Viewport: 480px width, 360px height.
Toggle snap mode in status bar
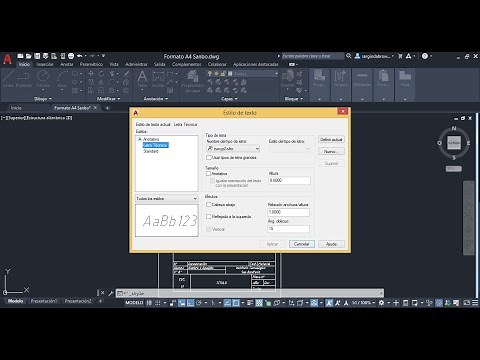coord(158,303)
